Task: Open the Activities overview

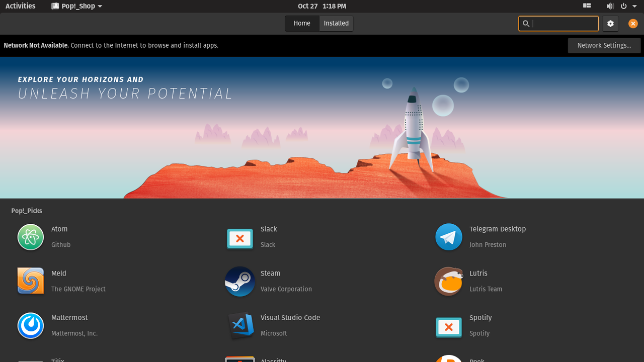Action: (x=21, y=6)
